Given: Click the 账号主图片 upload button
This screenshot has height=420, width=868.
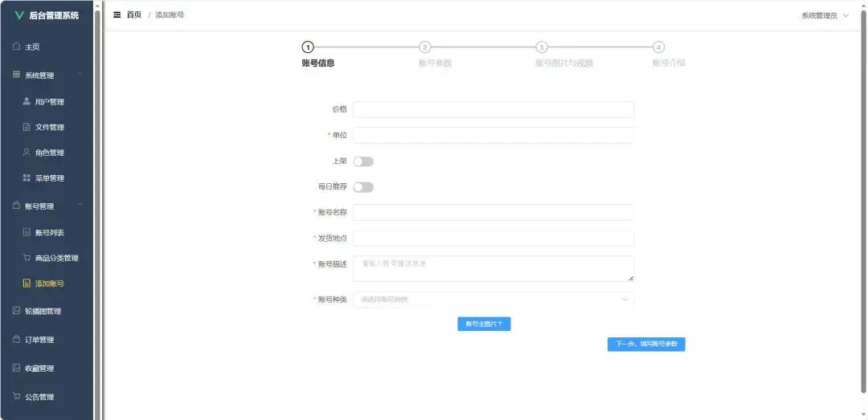Looking at the screenshot, I should 484,324.
